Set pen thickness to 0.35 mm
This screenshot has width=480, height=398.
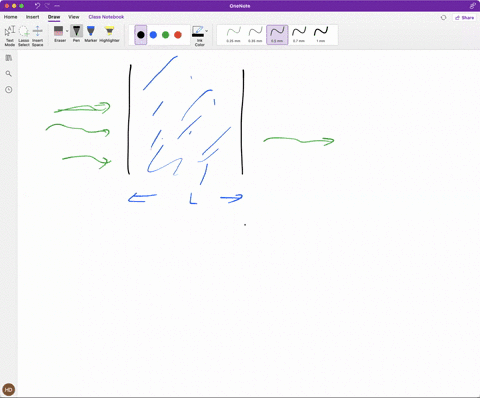point(255,35)
